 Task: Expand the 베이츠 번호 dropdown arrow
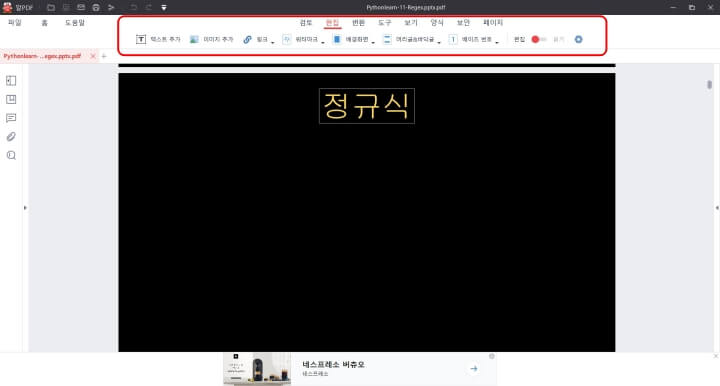[497, 42]
